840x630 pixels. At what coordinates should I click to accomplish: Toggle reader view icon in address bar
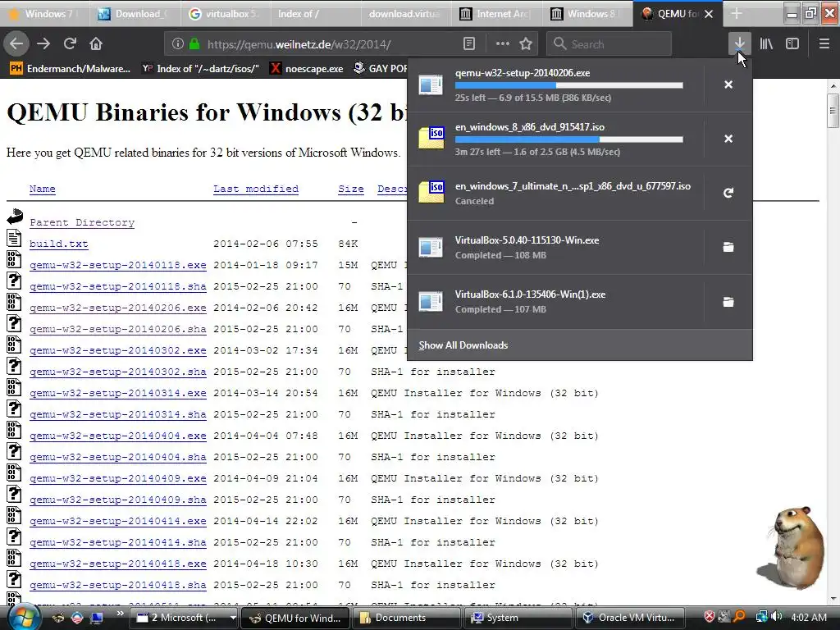pyautogui.click(x=468, y=44)
